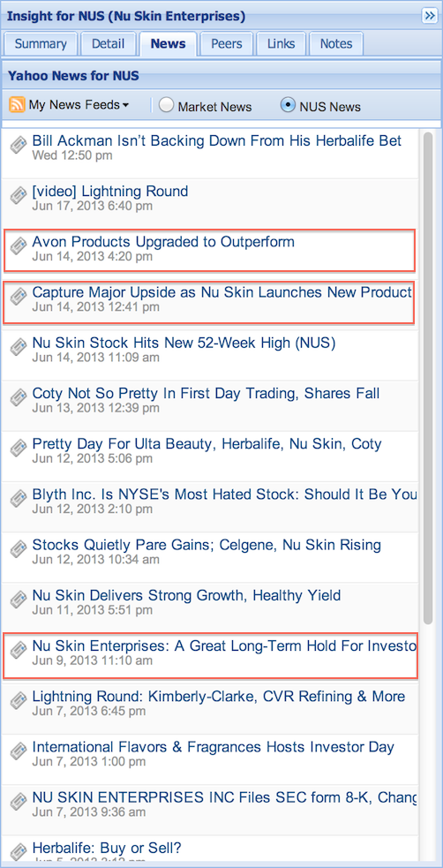Screen dimensions: 443x868
Task: Click the RSS feed icon
Action: pos(17,104)
